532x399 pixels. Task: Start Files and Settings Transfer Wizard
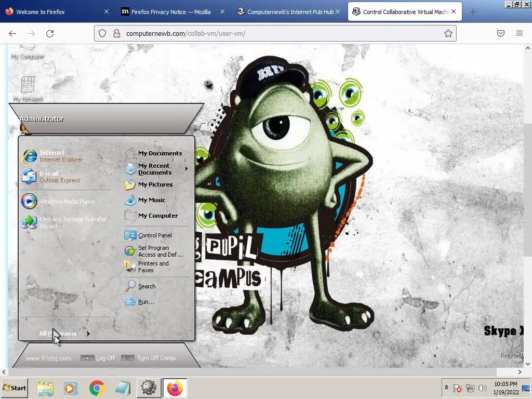(x=64, y=222)
